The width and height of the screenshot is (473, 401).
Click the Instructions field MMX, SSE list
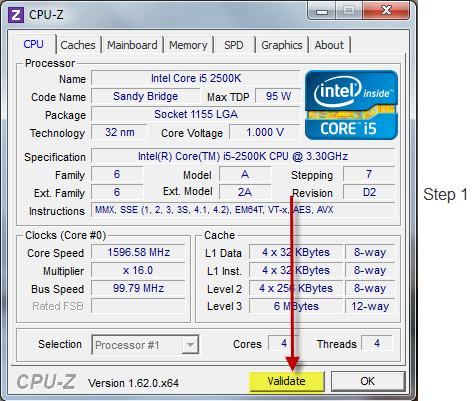click(x=243, y=210)
